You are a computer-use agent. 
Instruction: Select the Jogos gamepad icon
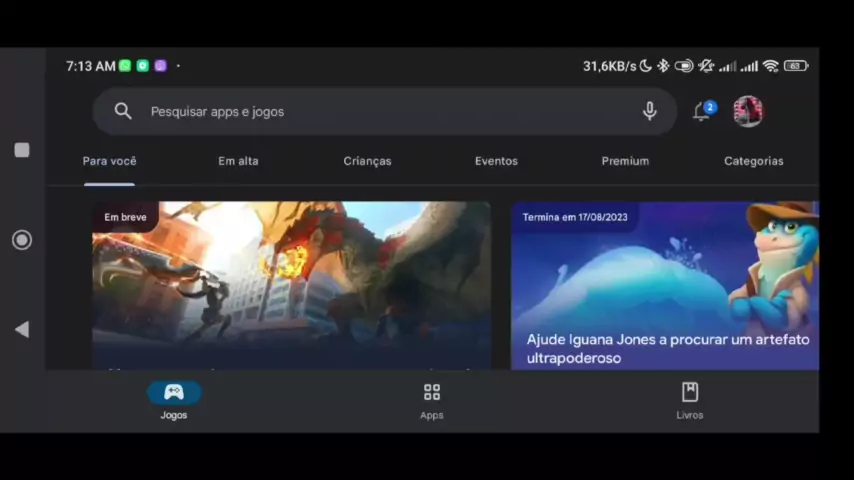click(x=174, y=392)
